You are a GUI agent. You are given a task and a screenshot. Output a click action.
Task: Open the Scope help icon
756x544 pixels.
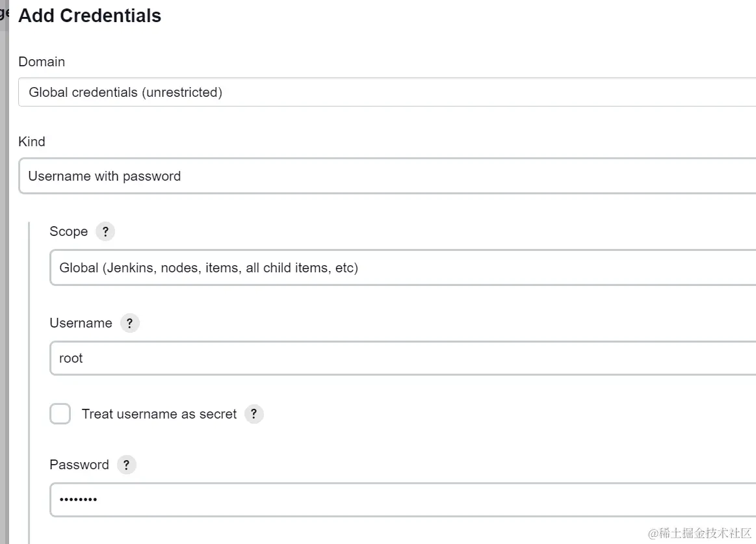[x=105, y=232]
